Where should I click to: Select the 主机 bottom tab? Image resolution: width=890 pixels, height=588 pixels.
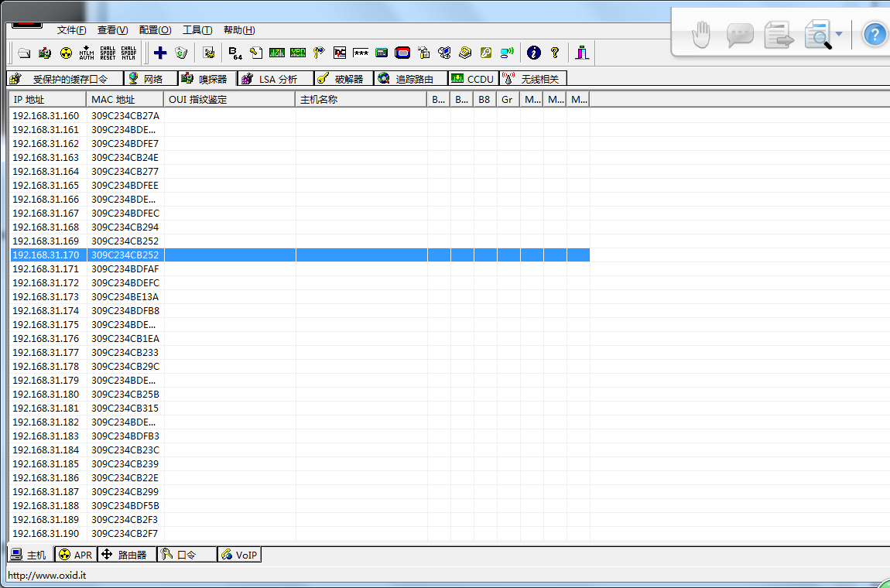31,554
